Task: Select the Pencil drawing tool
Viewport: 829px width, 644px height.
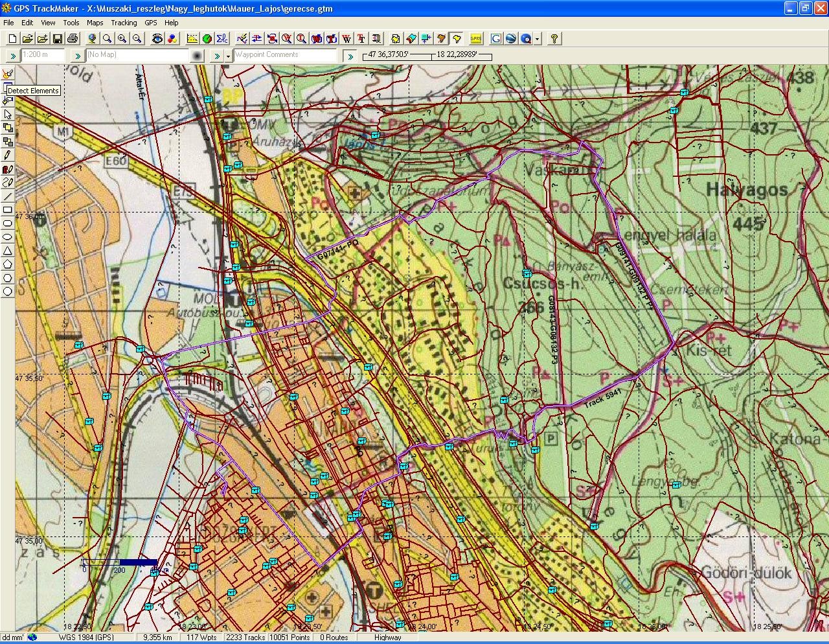Action: [x=8, y=155]
